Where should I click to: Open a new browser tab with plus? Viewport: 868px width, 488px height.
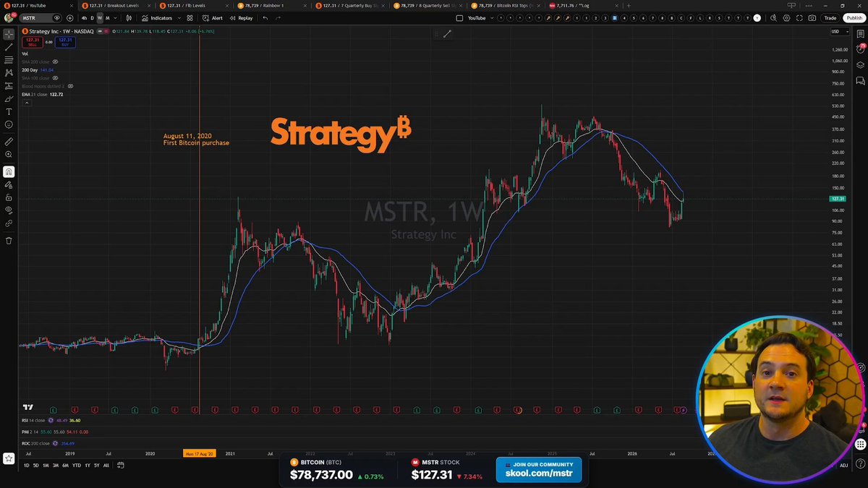629,5
